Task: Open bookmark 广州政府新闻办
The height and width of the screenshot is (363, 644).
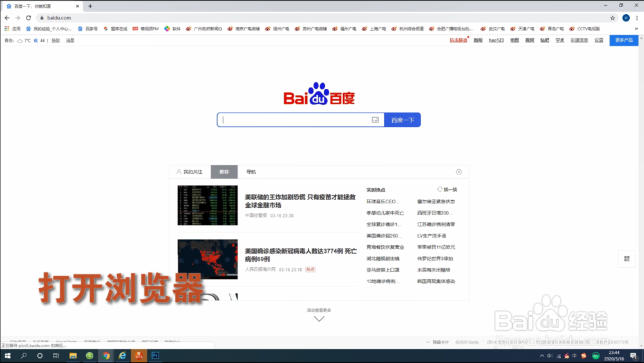Action: pos(204,29)
